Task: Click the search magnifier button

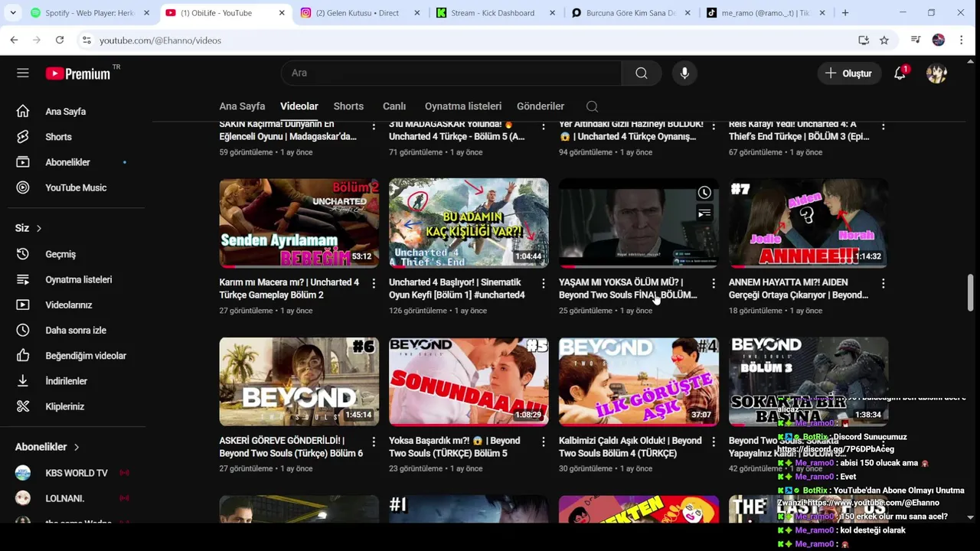Action: pyautogui.click(x=642, y=73)
